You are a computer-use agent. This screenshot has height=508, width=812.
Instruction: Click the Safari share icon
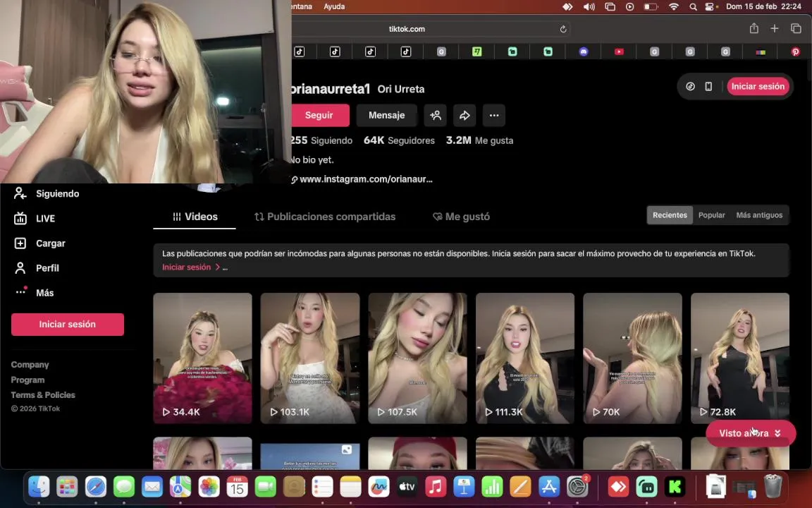(754, 28)
